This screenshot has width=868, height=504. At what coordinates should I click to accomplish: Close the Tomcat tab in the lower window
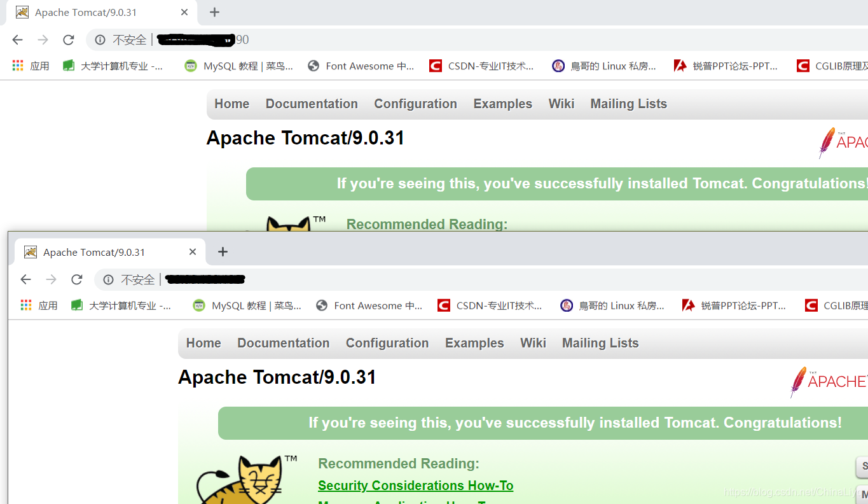click(193, 252)
